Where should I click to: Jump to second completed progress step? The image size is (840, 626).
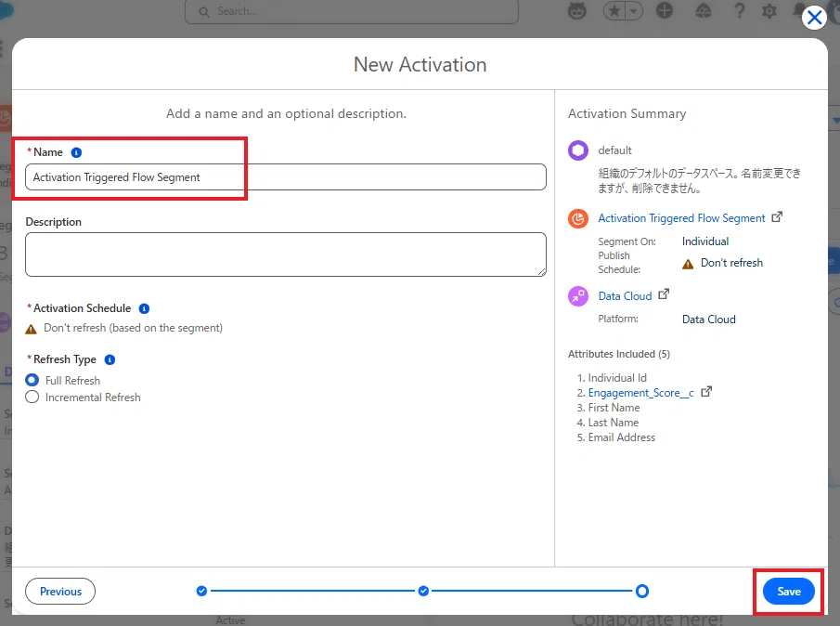pos(423,591)
